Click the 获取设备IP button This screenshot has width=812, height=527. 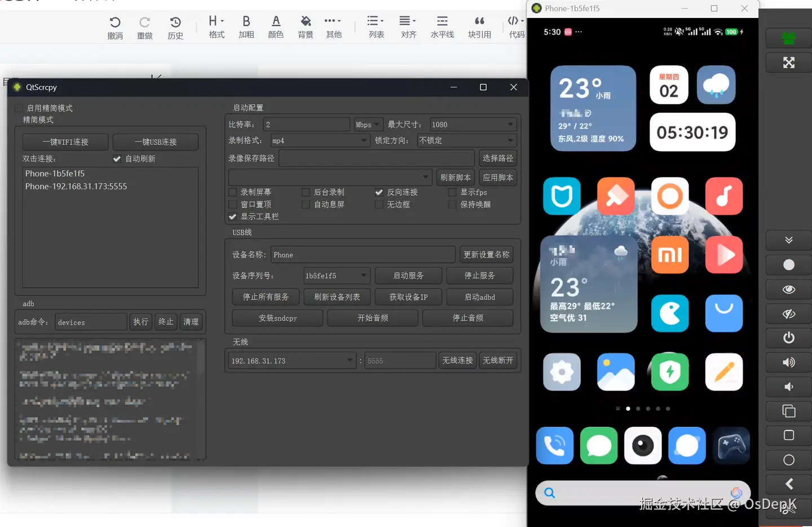[x=408, y=297]
